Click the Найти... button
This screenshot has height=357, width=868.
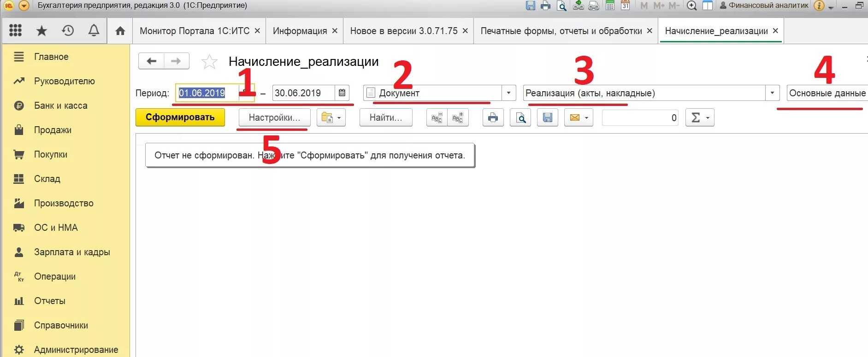[x=386, y=117]
